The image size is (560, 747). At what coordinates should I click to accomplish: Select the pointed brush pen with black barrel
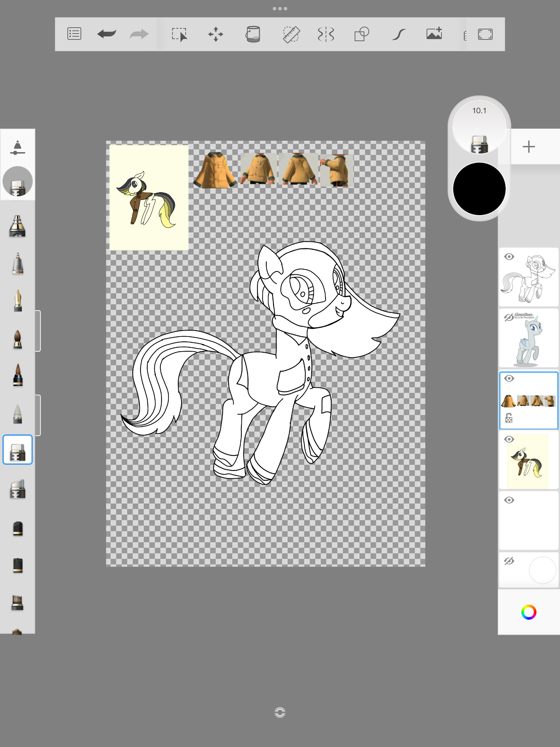point(18,375)
